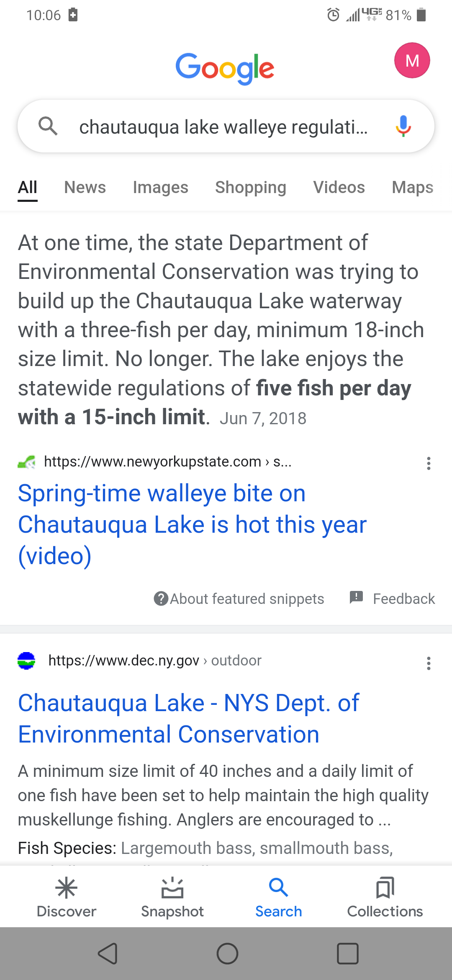Viewport: 452px width, 980px height.
Task: Open the account profile avatar M
Action: pyautogui.click(x=412, y=60)
